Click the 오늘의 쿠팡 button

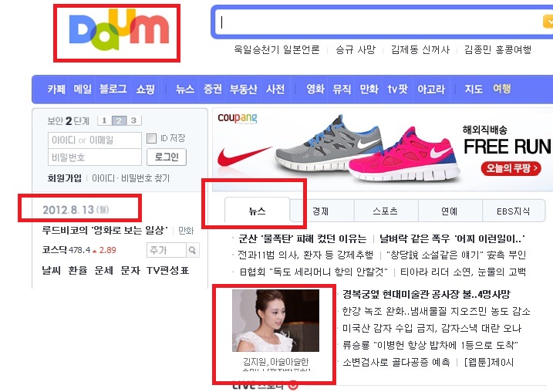coord(511,168)
